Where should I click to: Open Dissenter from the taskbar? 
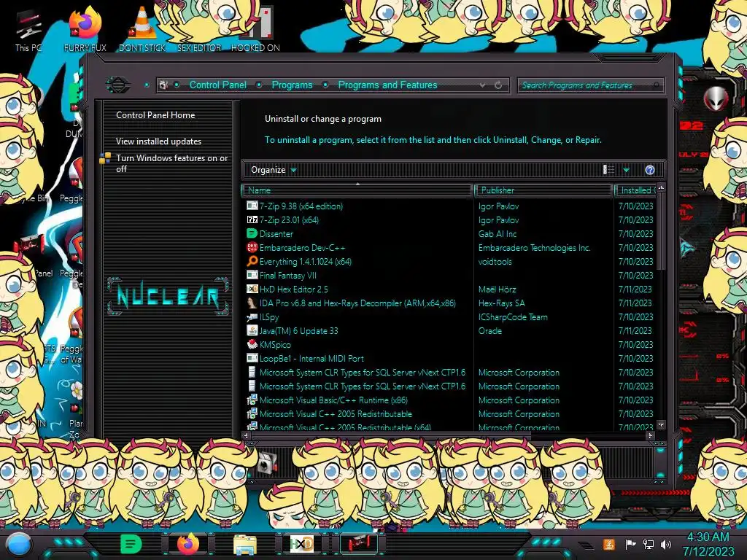(x=131, y=544)
